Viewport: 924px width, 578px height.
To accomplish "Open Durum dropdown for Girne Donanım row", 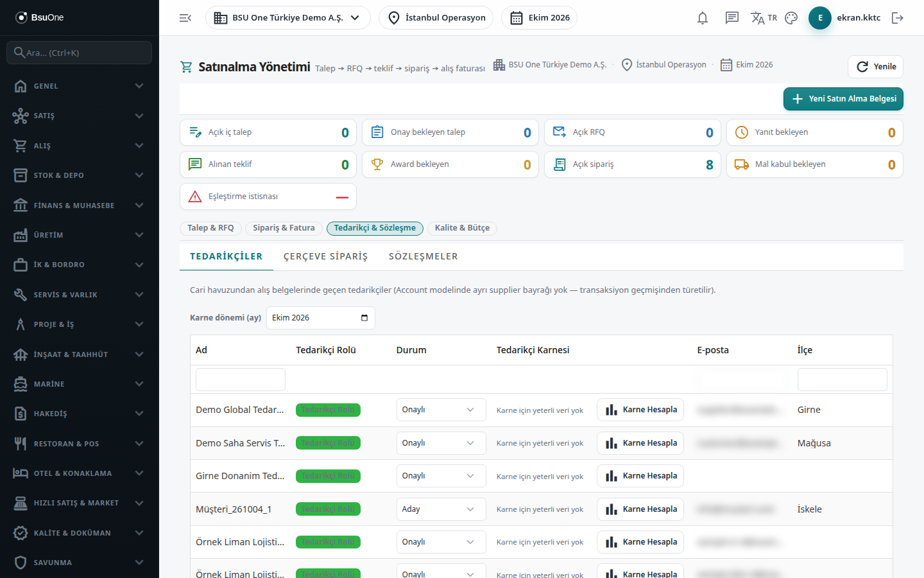I will [441, 476].
